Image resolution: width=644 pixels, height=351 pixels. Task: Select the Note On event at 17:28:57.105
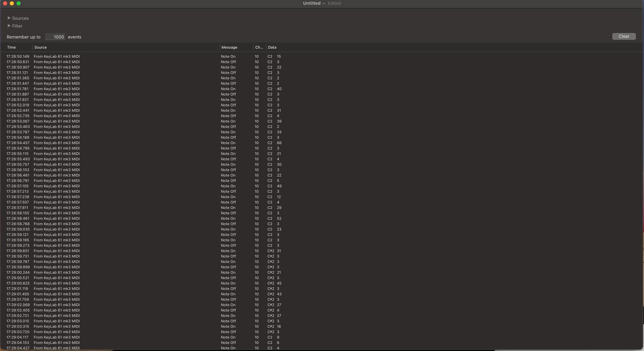(134, 186)
